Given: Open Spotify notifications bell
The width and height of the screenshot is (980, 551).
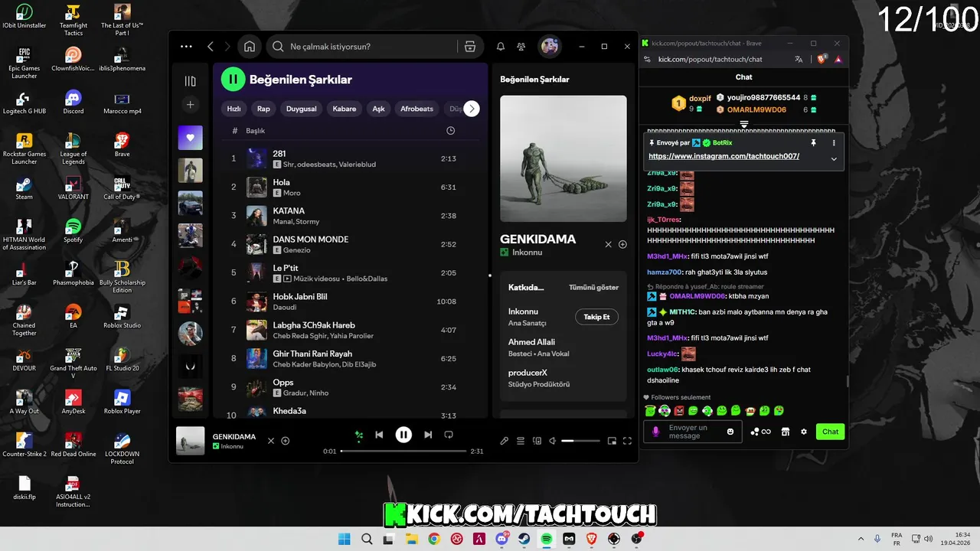Looking at the screenshot, I should click(501, 47).
